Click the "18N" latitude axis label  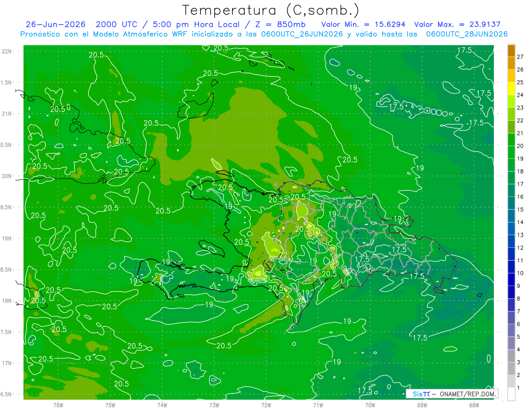click(x=7, y=301)
